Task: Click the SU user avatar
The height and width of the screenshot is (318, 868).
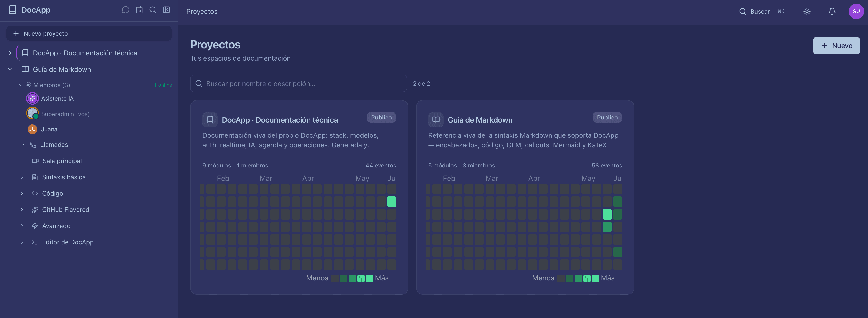Action: (x=856, y=11)
